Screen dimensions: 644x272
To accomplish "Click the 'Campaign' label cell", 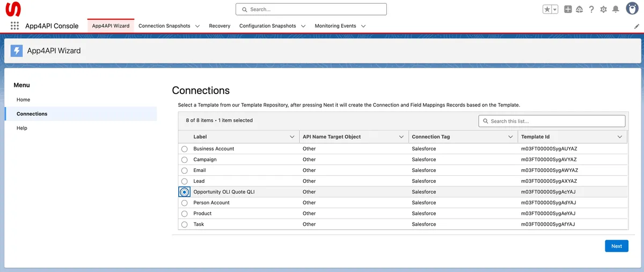I will [x=205, y=160].
